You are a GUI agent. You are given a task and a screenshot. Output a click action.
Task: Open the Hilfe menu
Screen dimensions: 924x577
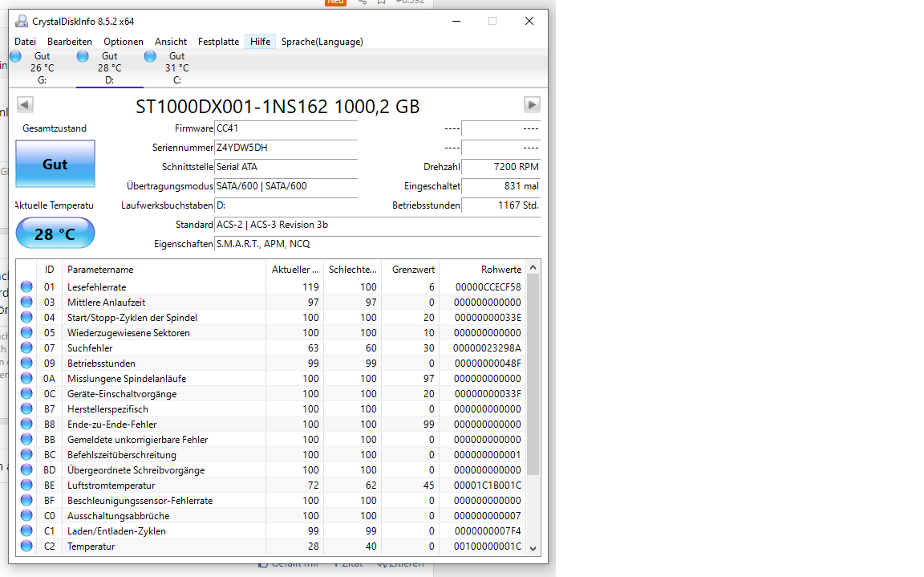click(x=260, y=42)
